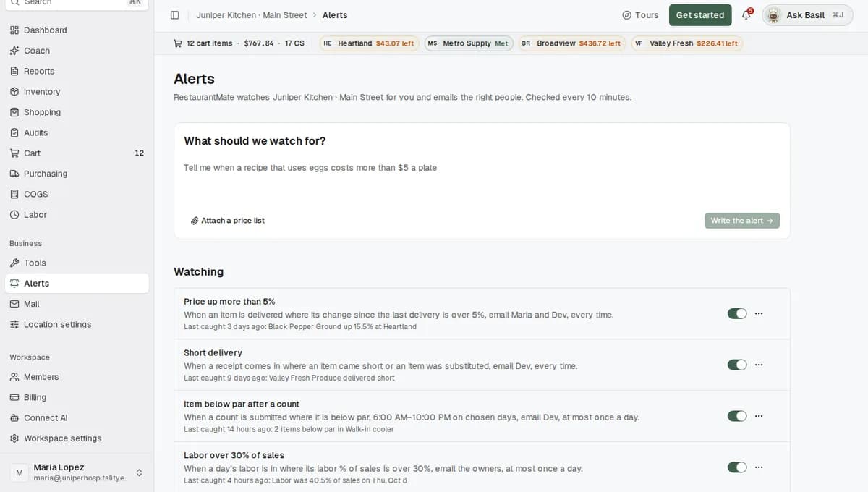Open notifications bell with badge

747,14
